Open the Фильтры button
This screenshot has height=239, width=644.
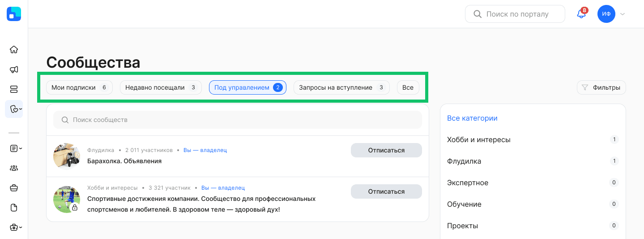[x=601, y=87]
